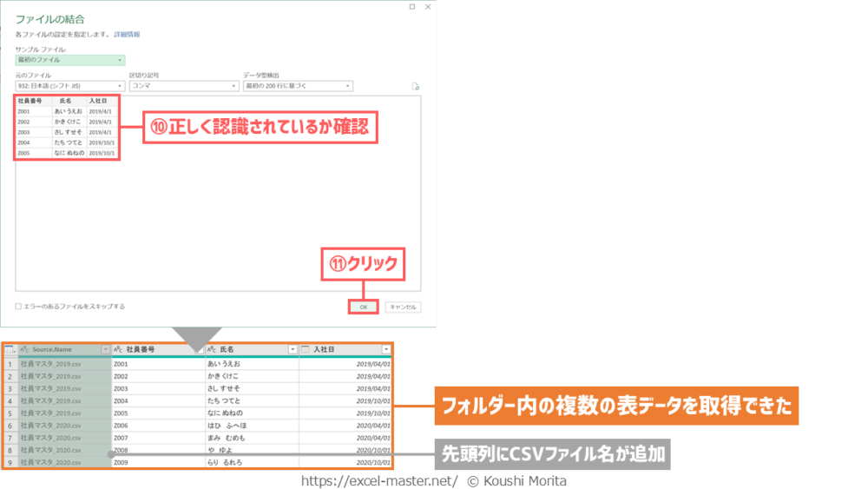Click the file settings icon beside data type detection
The height and width of the screenshot is (489, 868).
[416, 87]
